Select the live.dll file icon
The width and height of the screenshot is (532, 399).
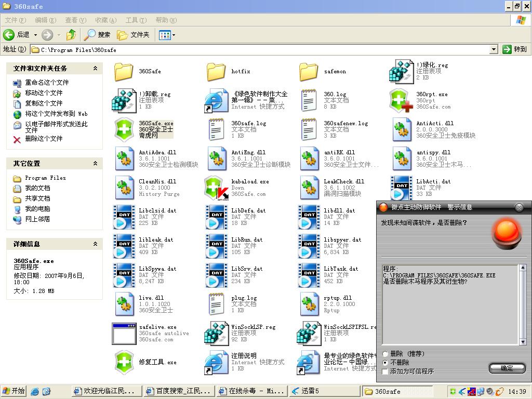click(x=124, y=304)
